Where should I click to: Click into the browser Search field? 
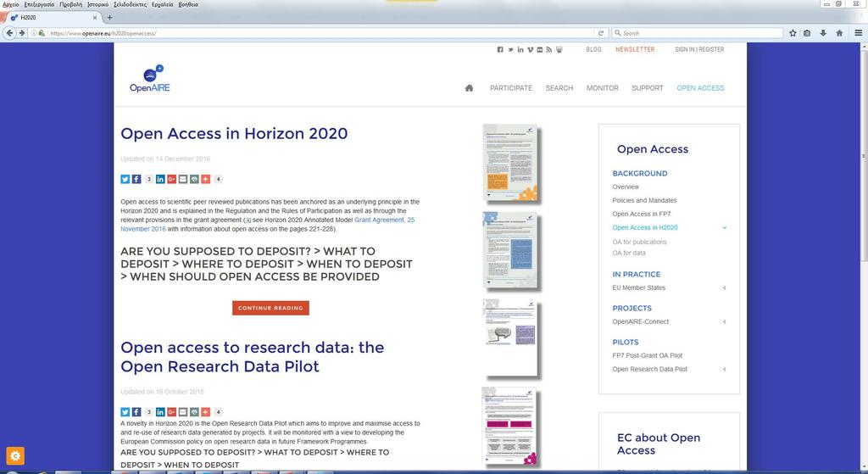pos(698,33)
